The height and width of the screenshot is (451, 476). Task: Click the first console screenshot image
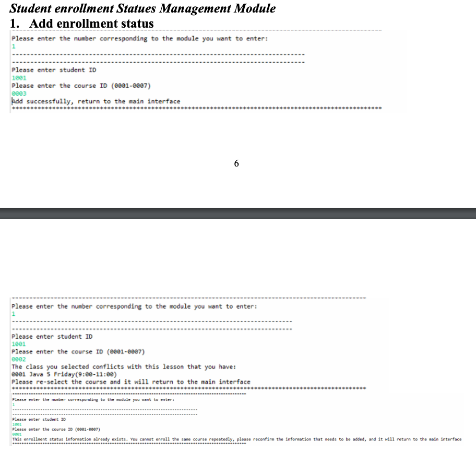(x=209, y=72)
